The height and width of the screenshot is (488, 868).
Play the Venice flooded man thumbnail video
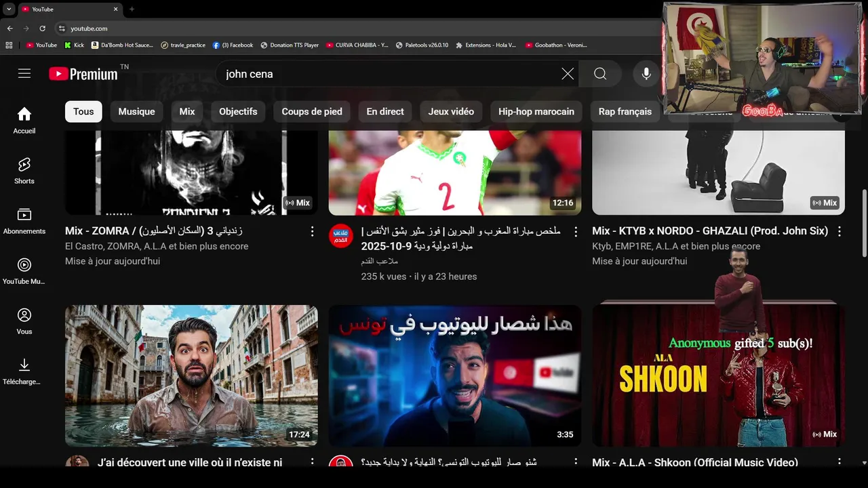191,375
